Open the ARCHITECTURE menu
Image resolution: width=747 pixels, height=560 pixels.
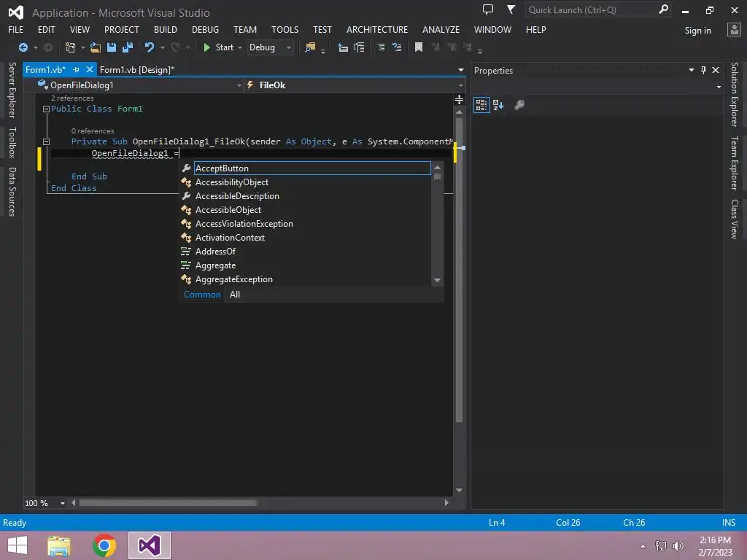tap(377, 29)
